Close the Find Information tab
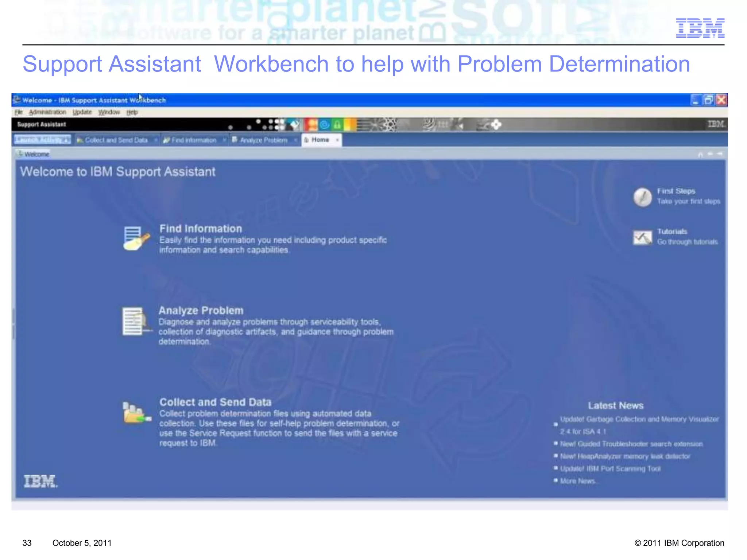Screen dimensions: 747x560 (224, 140)
